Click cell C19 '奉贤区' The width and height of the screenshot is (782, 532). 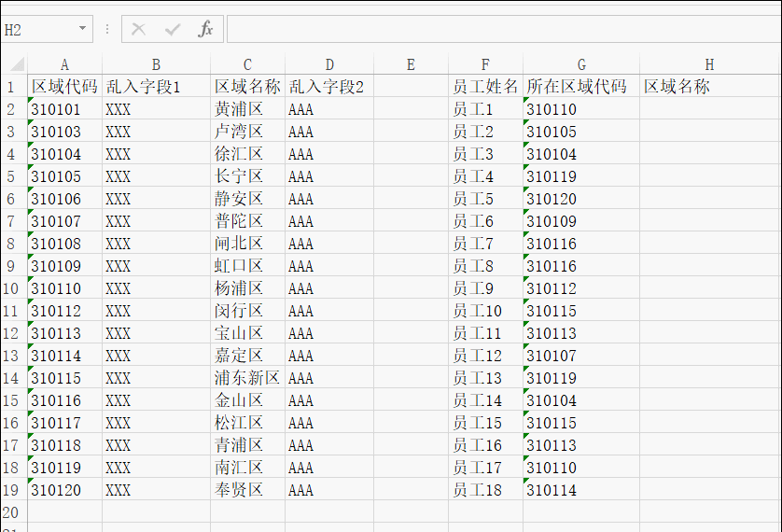(x=248, y=490)
